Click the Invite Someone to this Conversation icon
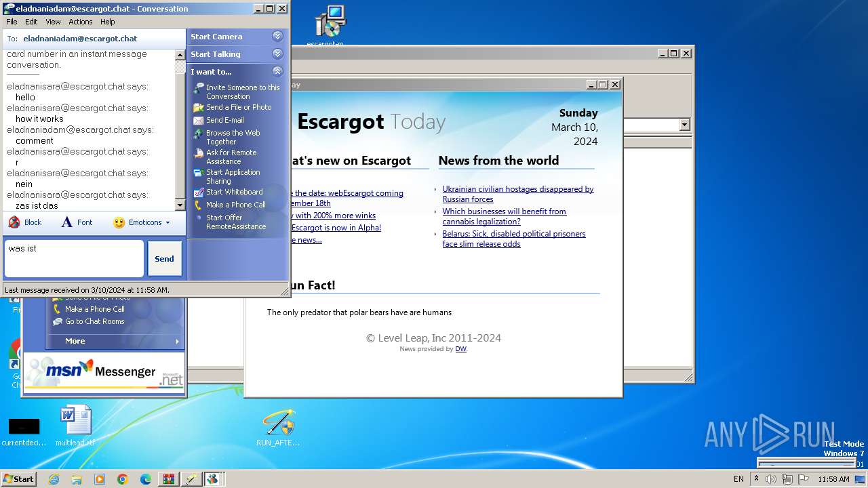The height and width of the screenshot is (488, 868). [x=198, y=88]
